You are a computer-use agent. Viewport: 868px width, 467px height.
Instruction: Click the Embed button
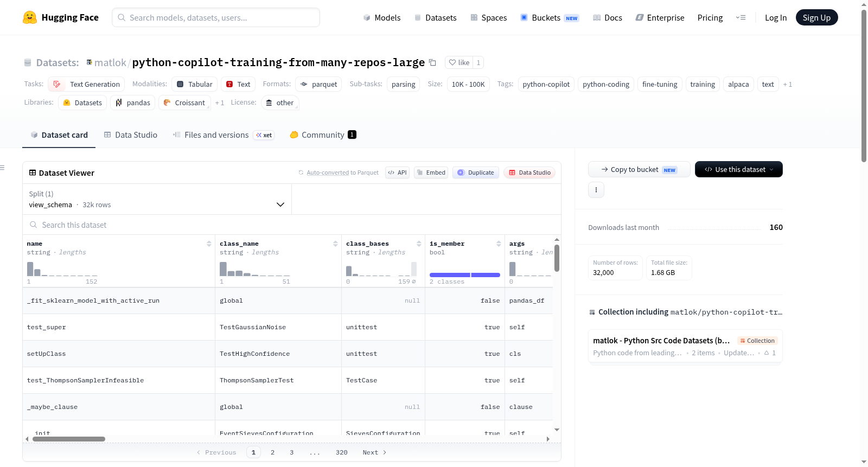coord(431,172)
